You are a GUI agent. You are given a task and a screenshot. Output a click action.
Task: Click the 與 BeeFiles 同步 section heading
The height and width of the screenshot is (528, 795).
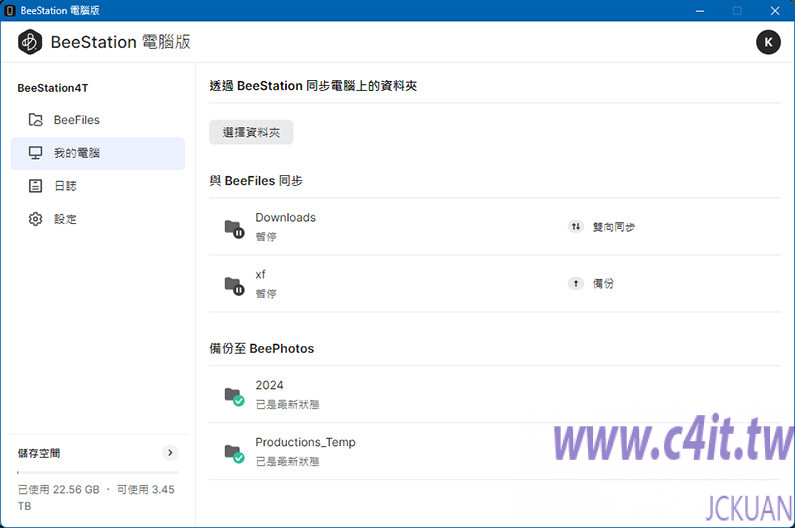point(256,181)
